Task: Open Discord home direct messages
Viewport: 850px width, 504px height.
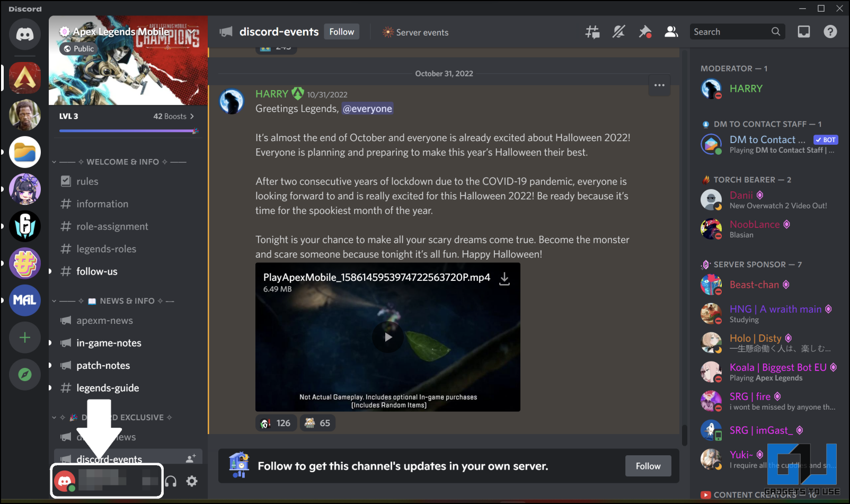Action: [x=25, y=34]
